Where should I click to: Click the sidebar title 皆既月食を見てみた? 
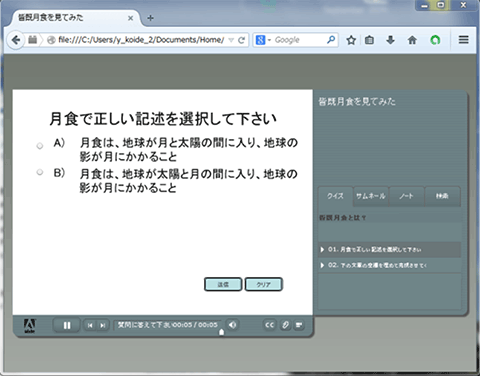pos(357,101)
